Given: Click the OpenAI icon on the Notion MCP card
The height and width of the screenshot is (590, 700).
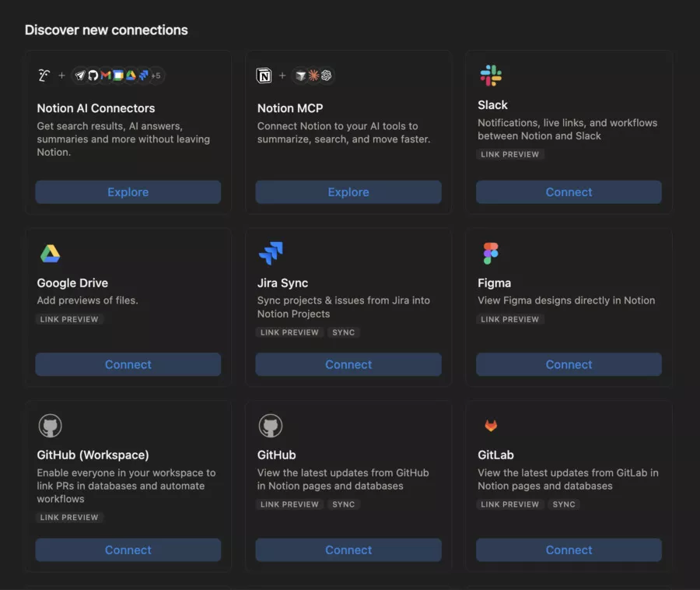Looking at the screenshot, I should (x=325, y=76).
